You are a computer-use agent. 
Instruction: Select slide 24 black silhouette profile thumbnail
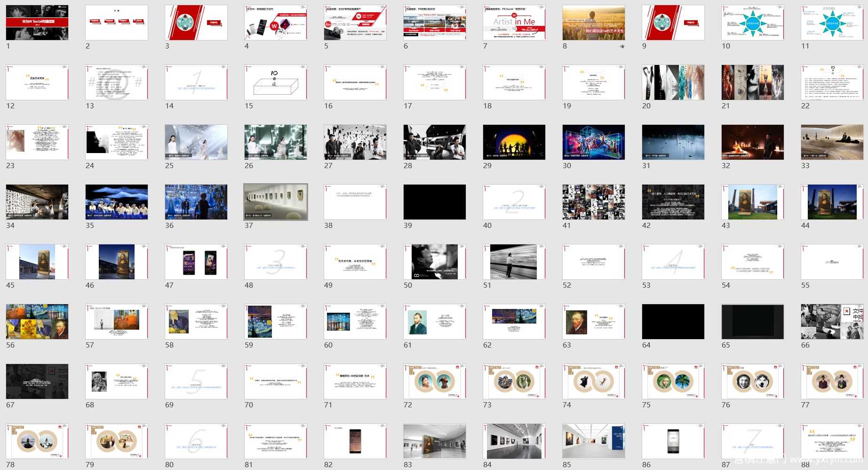pos(117,142)
